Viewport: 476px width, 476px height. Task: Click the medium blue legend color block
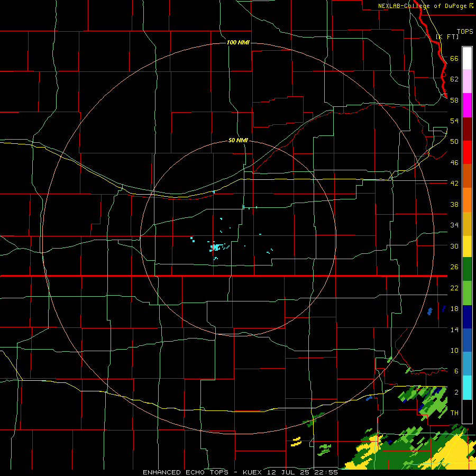pos(467,340)
